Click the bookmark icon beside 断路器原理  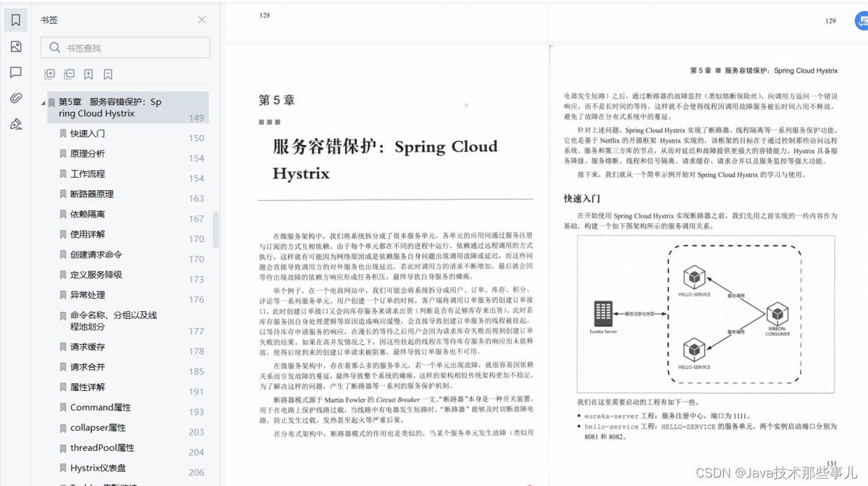pyautogui.click(x=63, y=194)
